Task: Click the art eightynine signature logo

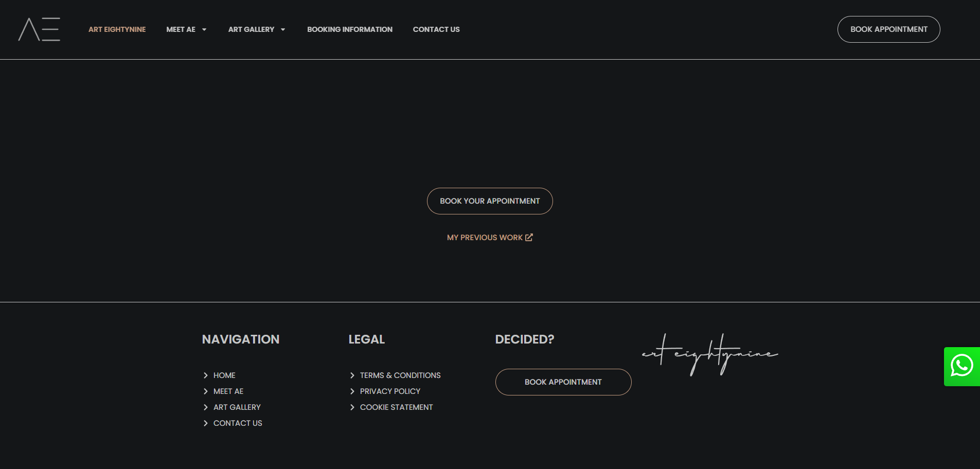Action: (x=709, y=354)
